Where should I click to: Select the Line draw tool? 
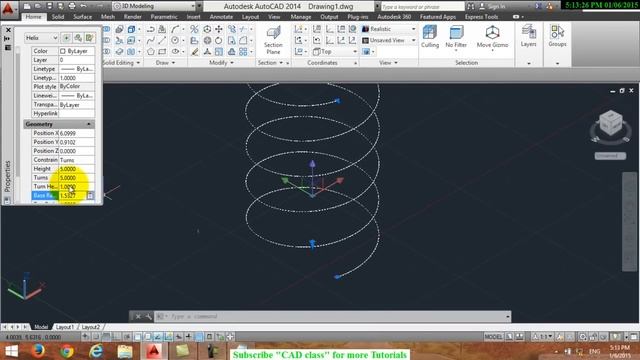pos(162,40)
